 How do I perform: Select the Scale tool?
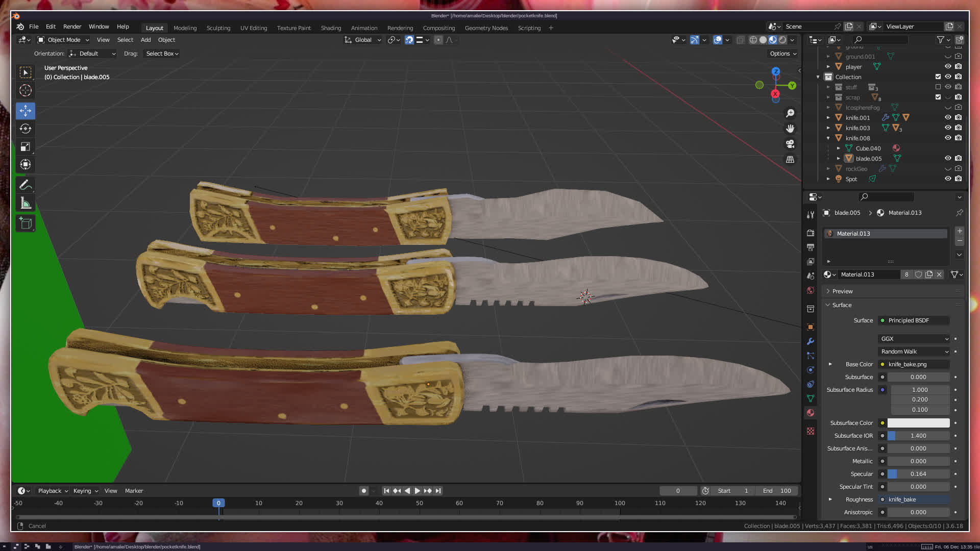(x=25, y=147)
